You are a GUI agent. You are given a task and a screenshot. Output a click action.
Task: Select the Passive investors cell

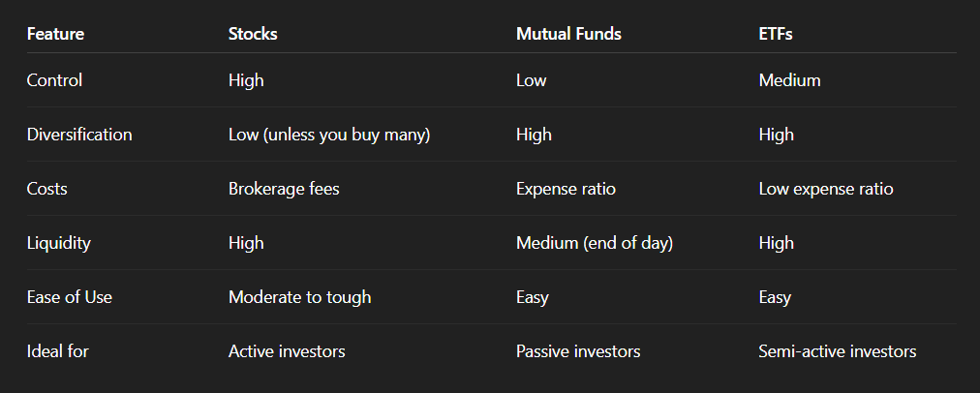(577, 351)
